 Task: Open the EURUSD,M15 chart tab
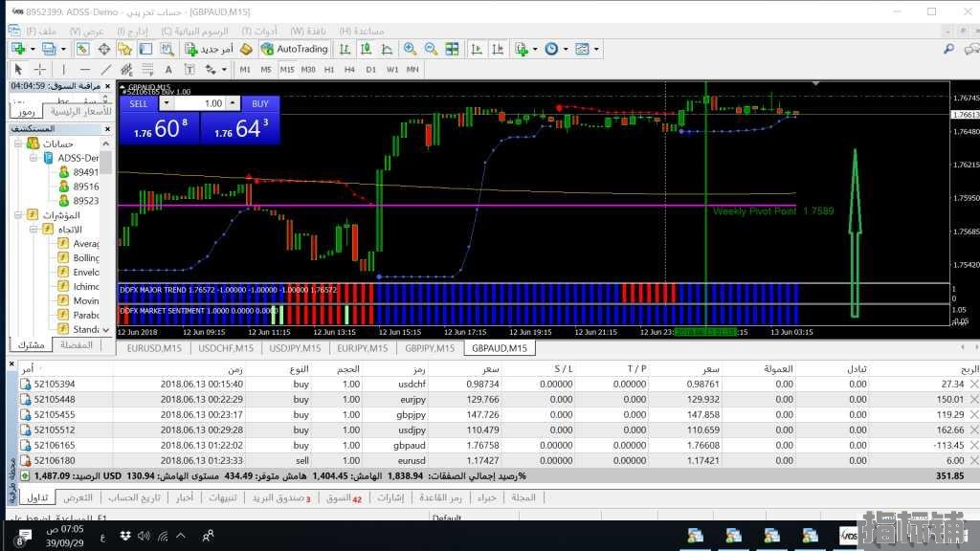[x=155, y=348]
